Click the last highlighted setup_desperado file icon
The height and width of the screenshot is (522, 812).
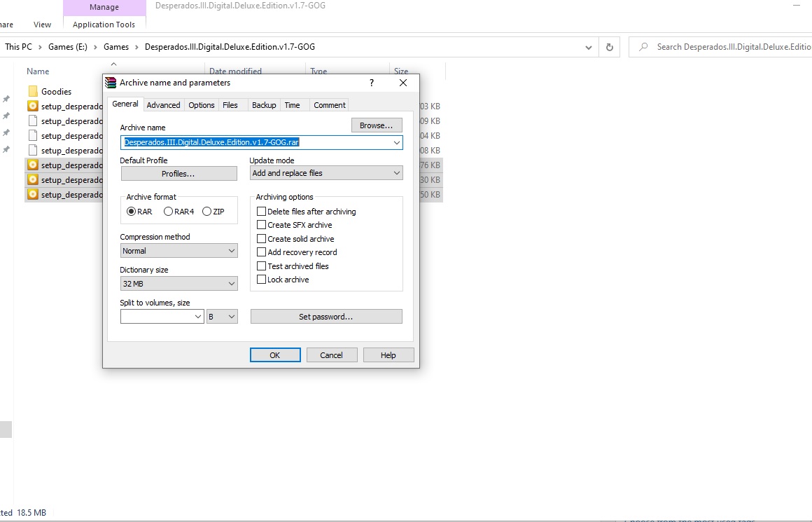(x=32, y=194)
